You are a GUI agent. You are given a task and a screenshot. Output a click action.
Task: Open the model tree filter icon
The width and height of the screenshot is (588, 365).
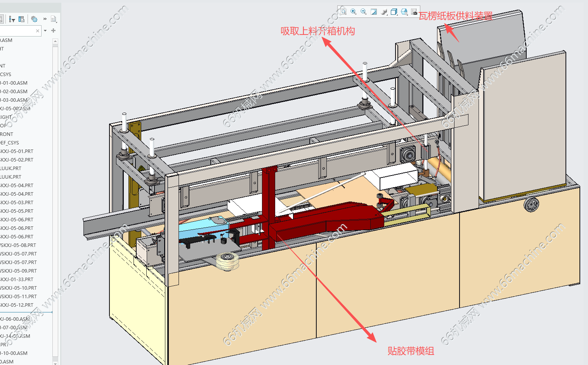tap(12, 19)
